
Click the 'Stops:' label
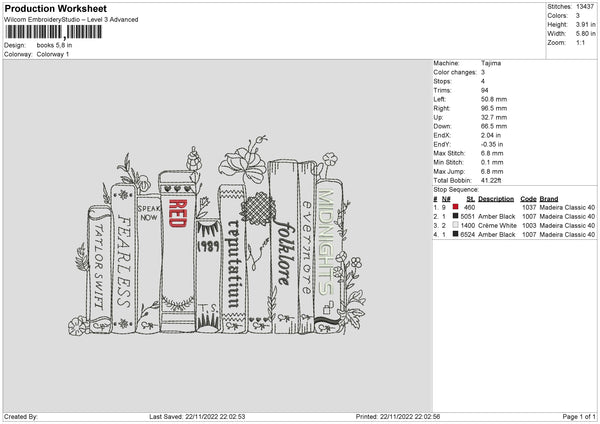click(x=442, y=81)
